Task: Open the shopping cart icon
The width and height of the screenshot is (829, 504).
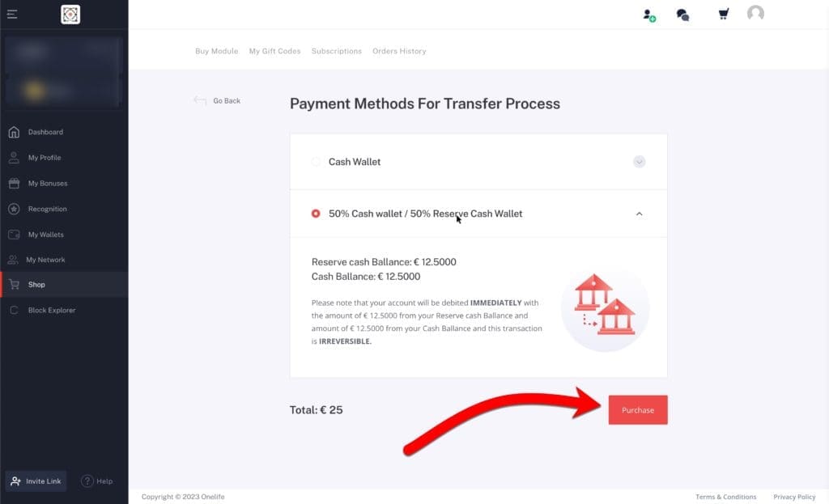Action: [x=723, y=14]
